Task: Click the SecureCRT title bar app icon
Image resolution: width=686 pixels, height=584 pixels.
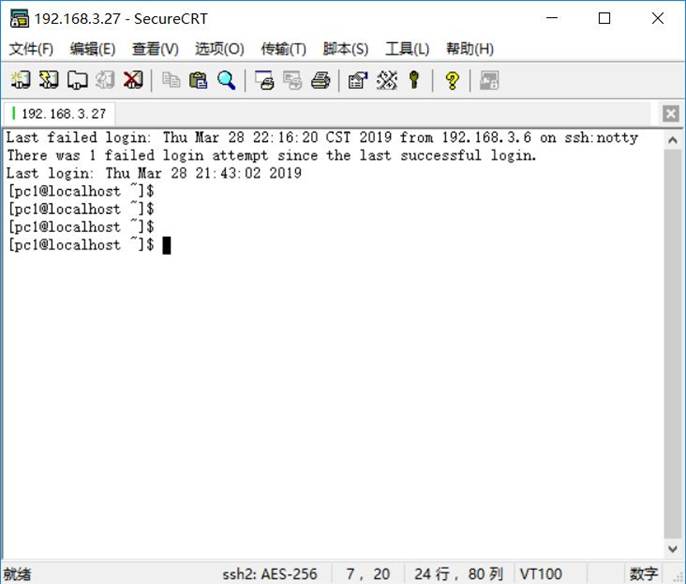Action: tap(19, 19)
